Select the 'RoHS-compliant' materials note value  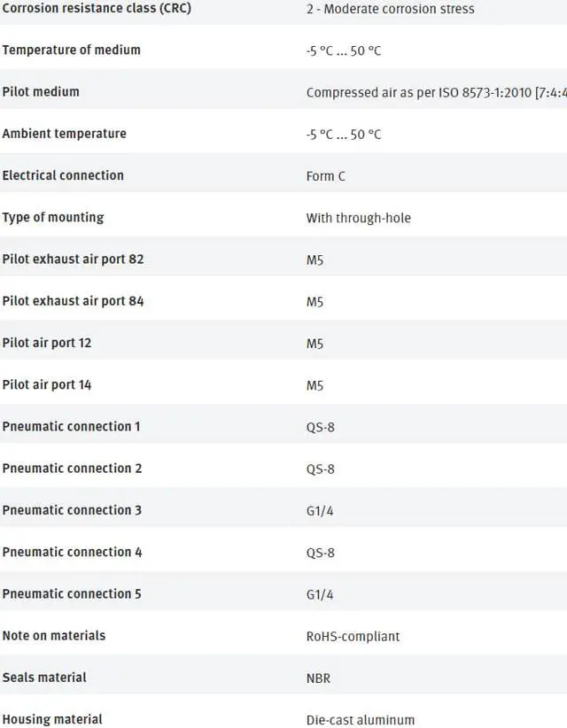(353, 636)
